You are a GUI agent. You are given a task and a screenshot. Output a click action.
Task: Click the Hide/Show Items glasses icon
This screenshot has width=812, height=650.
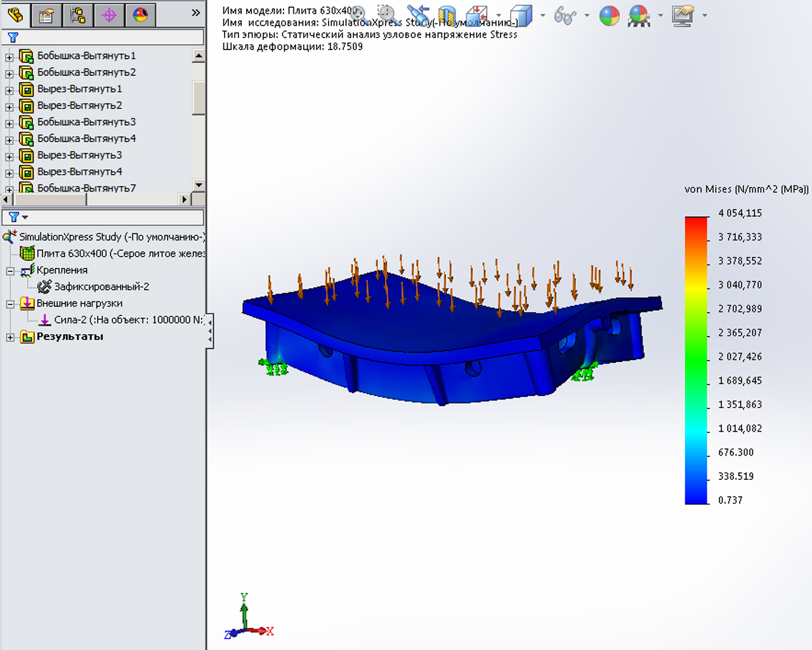[x=564, y=15]
